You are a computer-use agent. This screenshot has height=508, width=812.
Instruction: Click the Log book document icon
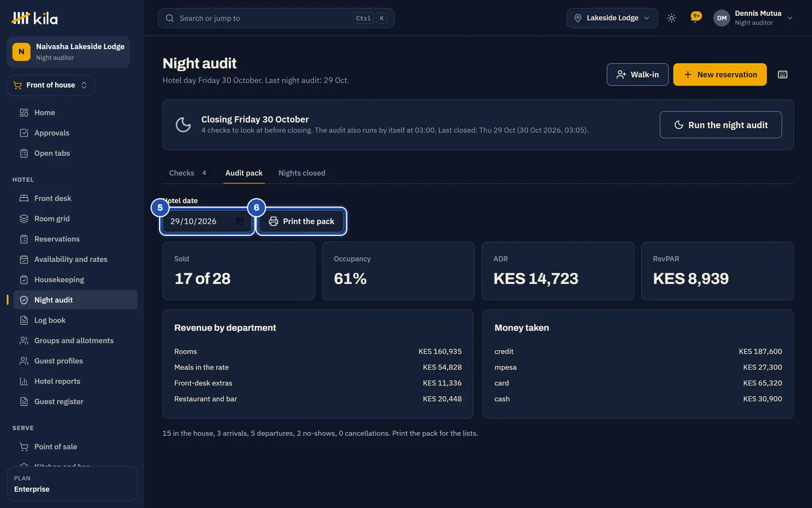pyautogui.click(x=24, y=321)
